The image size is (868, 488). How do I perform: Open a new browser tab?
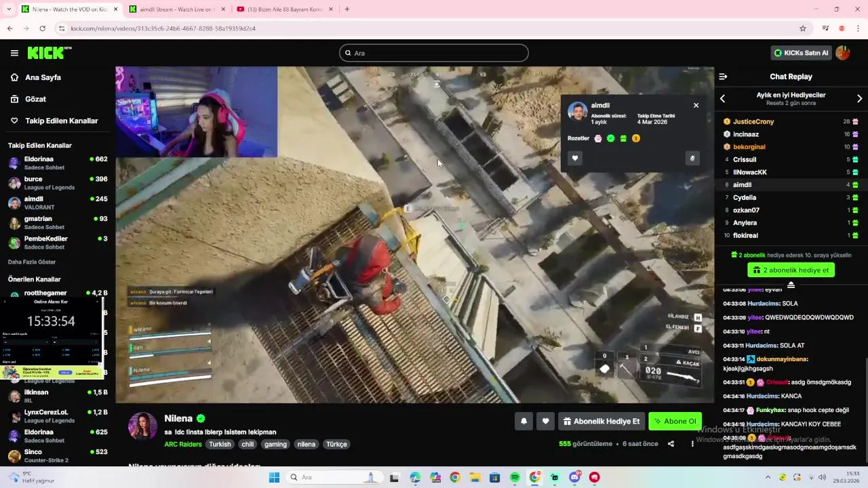click(347, 9)
